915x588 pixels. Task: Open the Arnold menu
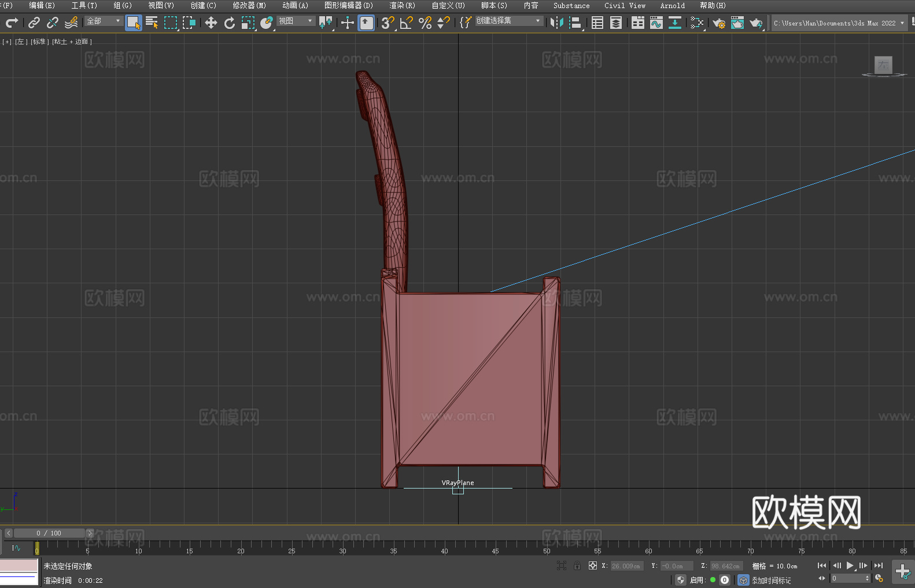pyautogui.click(x=673, y=5)
